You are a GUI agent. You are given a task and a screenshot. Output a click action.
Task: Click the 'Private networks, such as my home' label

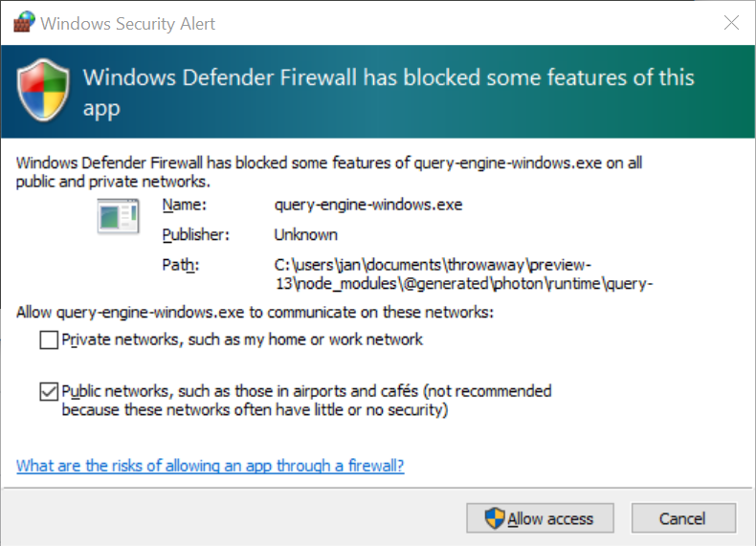tap(242, 339)
